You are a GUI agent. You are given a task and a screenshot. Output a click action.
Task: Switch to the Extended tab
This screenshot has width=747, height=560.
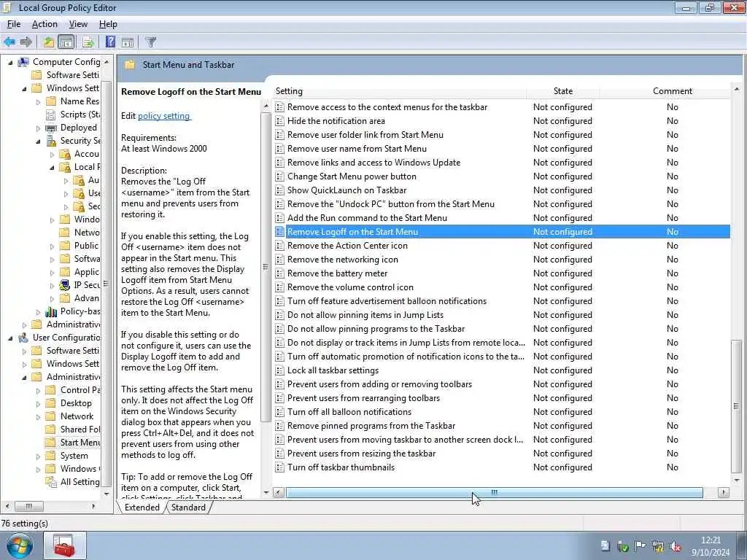142,507
